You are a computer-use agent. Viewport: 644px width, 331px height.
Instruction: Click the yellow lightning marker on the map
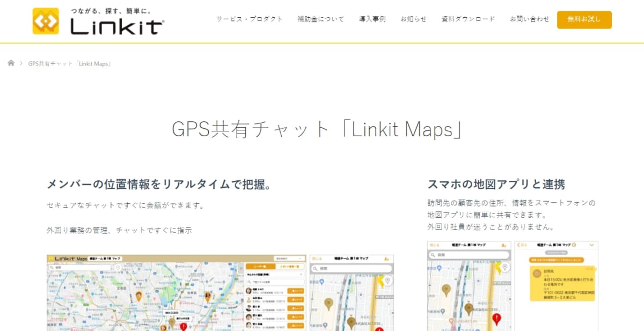click(x=498, y=269)
